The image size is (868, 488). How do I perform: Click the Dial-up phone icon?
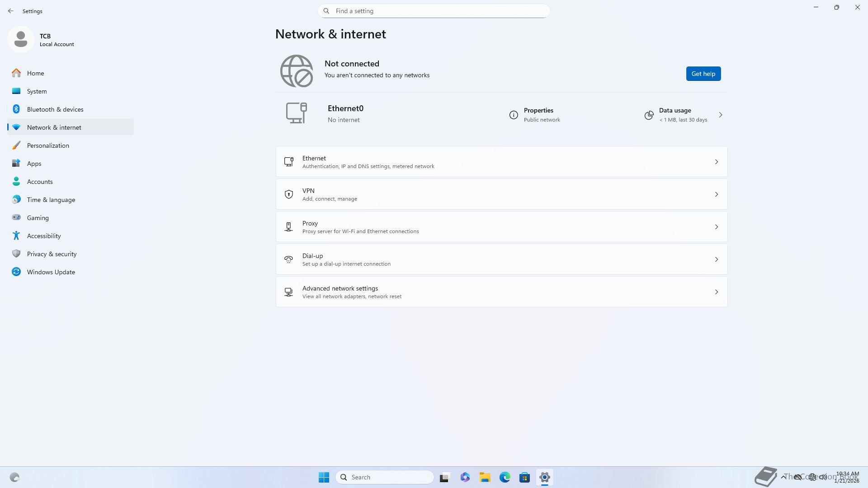288,259
